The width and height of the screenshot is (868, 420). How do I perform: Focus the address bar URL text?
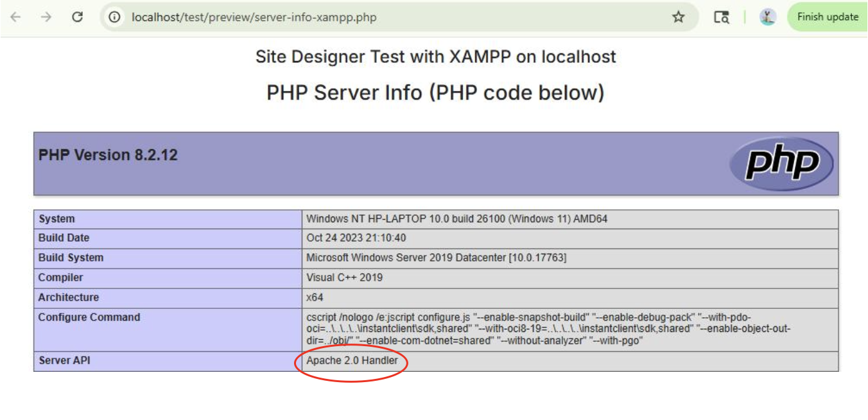(254, 17)
